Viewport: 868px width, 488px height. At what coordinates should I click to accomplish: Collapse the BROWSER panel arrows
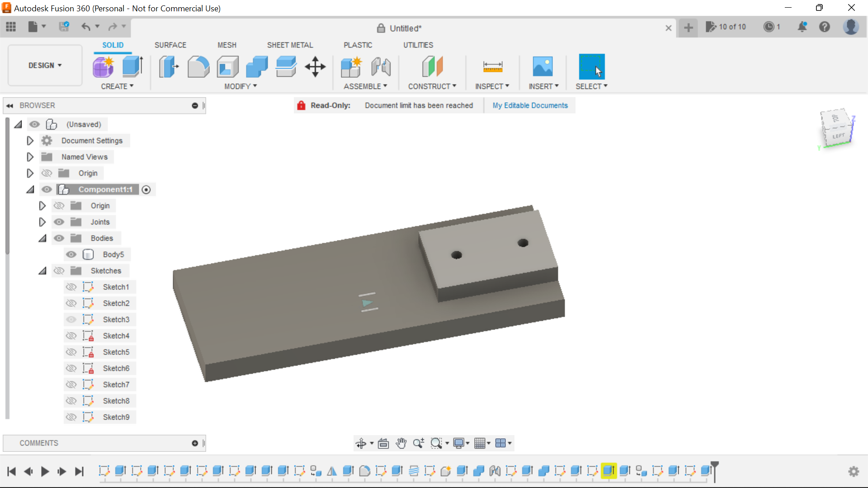click(9, 106)
